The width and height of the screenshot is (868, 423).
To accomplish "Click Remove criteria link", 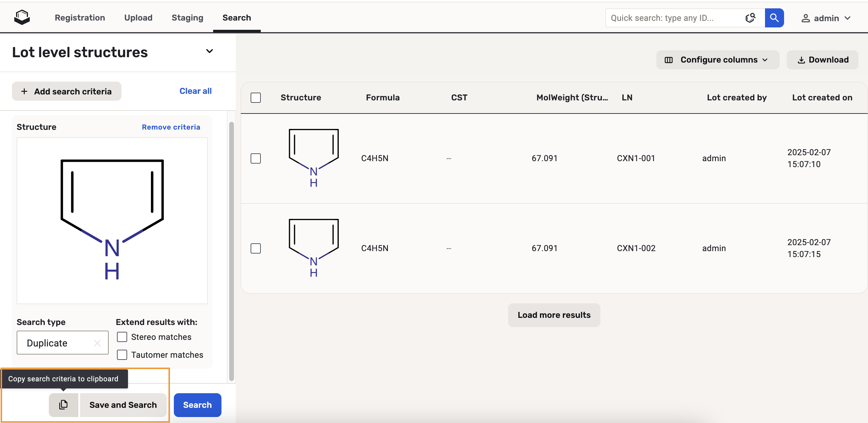I will click(x=171, y=127).
